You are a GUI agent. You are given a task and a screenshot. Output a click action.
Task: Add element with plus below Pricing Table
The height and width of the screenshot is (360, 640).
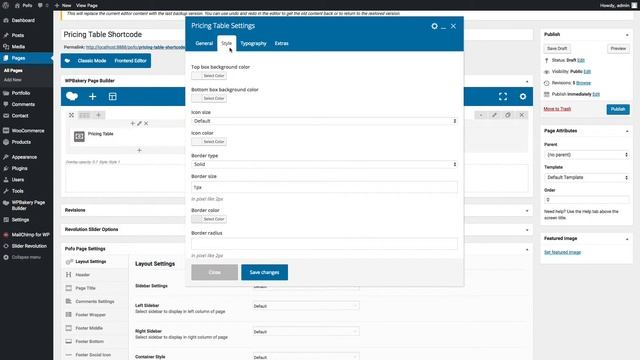[x=139, y=150]
